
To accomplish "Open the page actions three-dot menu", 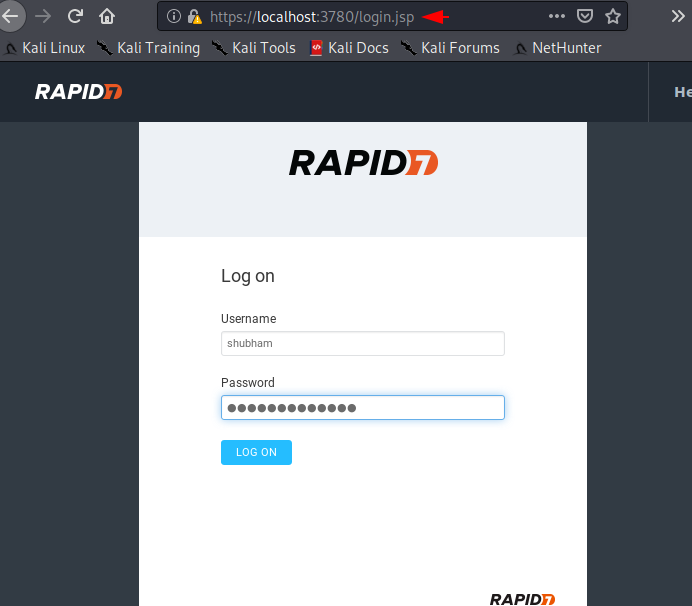I will pos(557,16).
